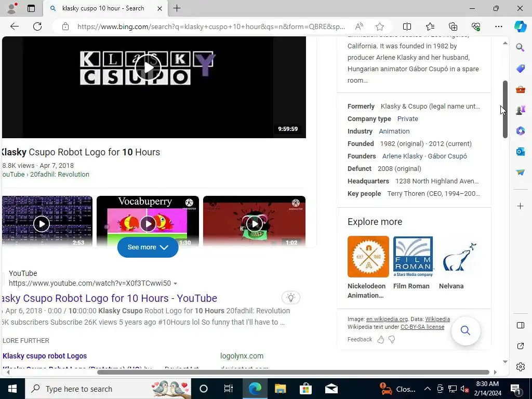The image size is (532, 399).
Task: Open the tab actions menu icon
Action: (31, 8)
